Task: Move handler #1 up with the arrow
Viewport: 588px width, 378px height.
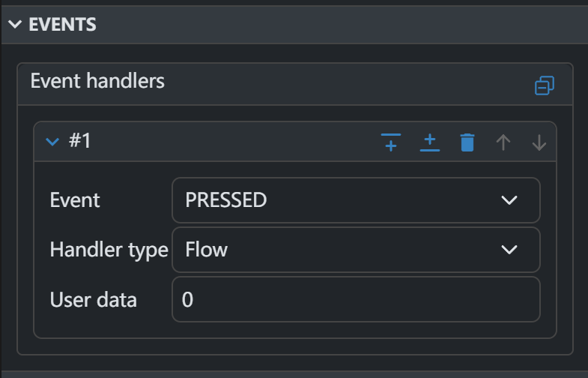Action: click(x=503, y=142)
